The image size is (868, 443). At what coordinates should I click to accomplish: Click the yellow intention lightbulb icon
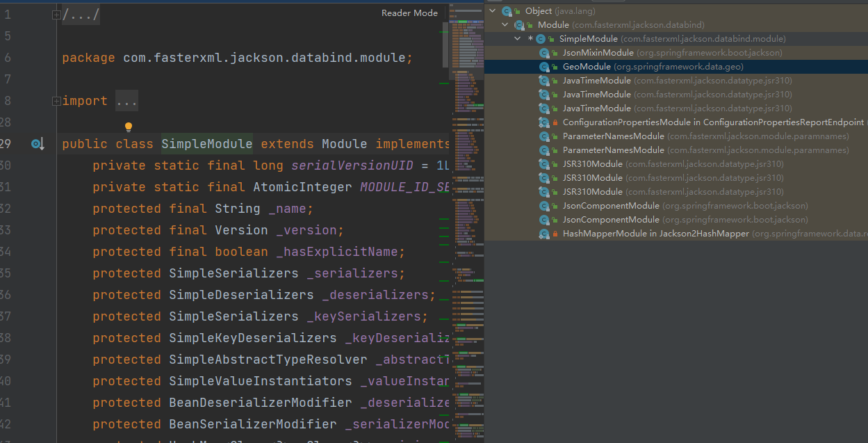[128, 127]
